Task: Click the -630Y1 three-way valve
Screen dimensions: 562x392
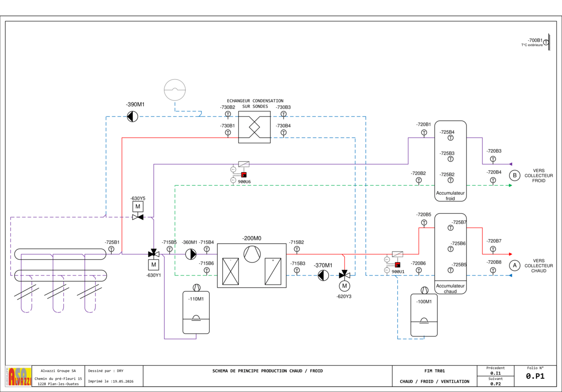Action: click(x=153, y=254)
